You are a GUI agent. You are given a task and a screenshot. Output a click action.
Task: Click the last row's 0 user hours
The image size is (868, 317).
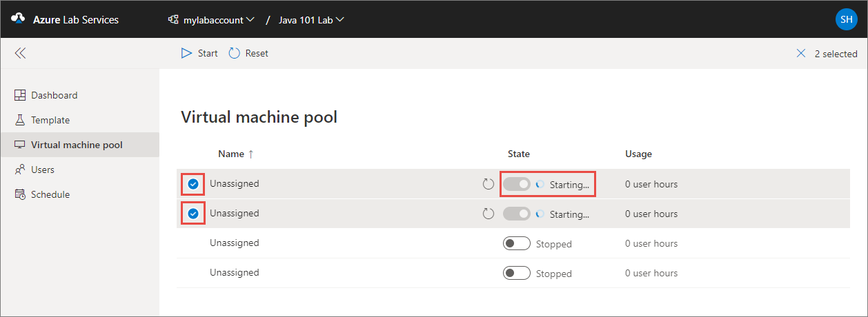click(x=651, y=274)
